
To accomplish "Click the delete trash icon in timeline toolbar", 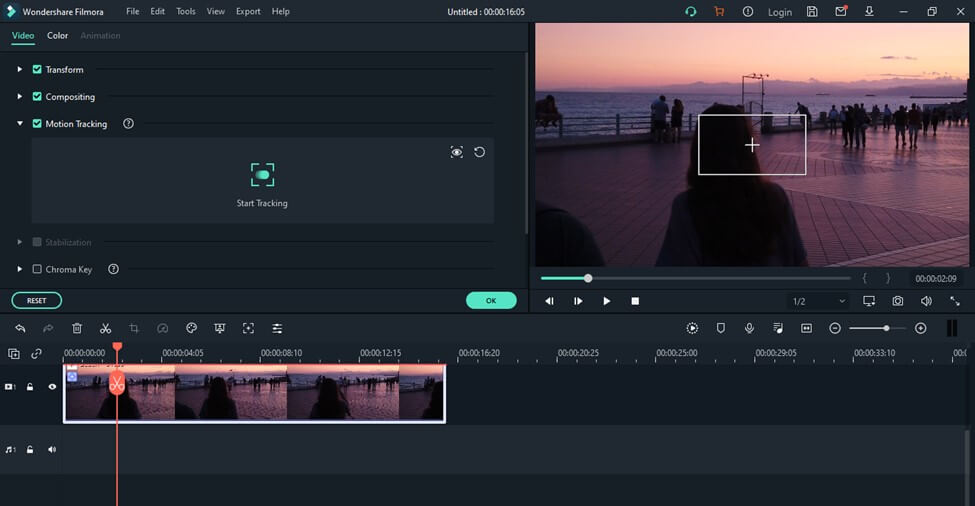I will click(x=77, y=328).
